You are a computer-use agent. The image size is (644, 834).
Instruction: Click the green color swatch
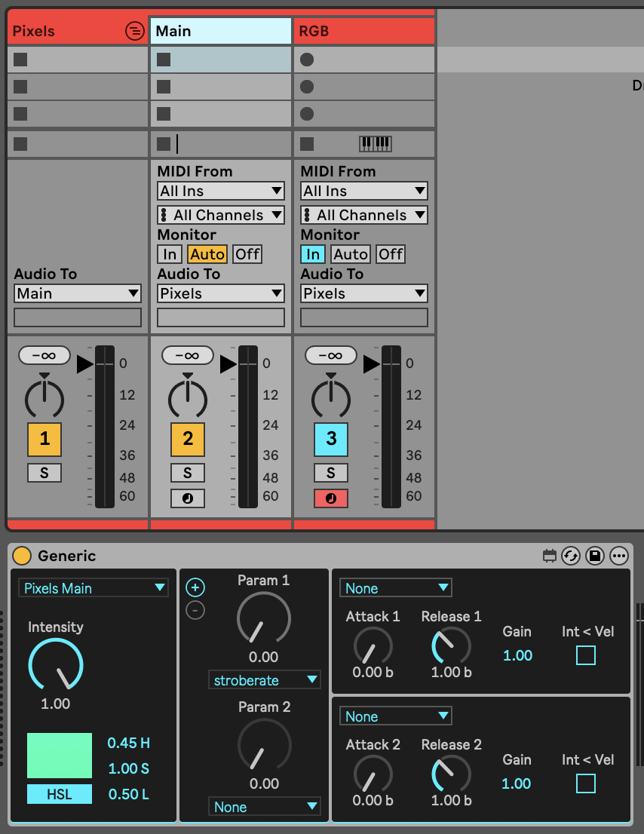point(60,755)
